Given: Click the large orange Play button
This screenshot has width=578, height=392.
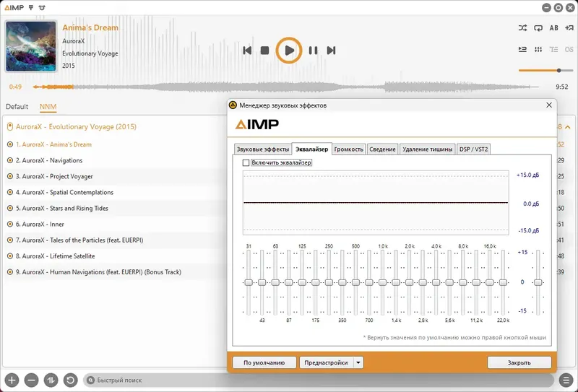Looking at the screenshot, I should click(289, 51).
